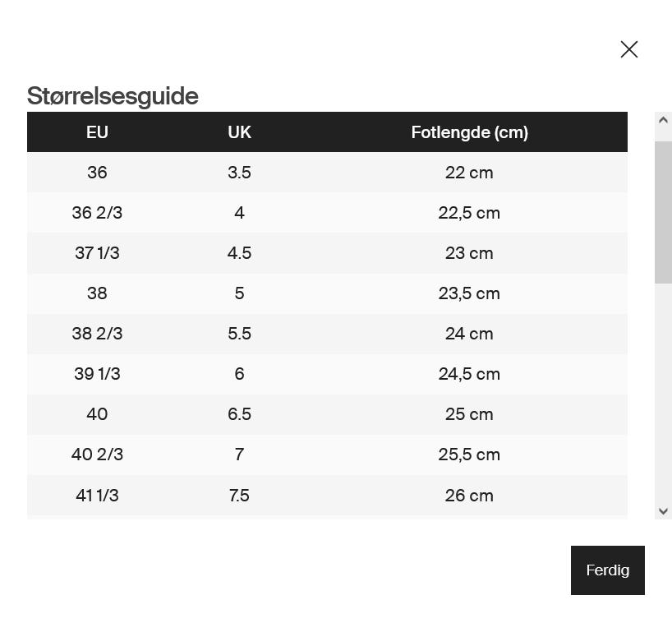Select EU size 36 2/3 cell
The image size is (672, 623).
[x=97, y=213]
